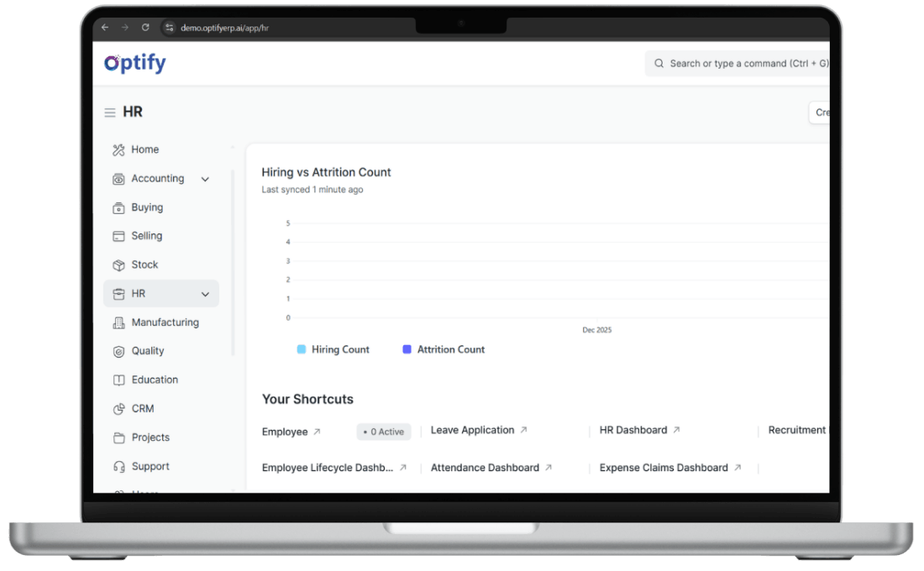Reload the page in browser
The height and width of the screenshot is (571, 924).
pos(145,28)
